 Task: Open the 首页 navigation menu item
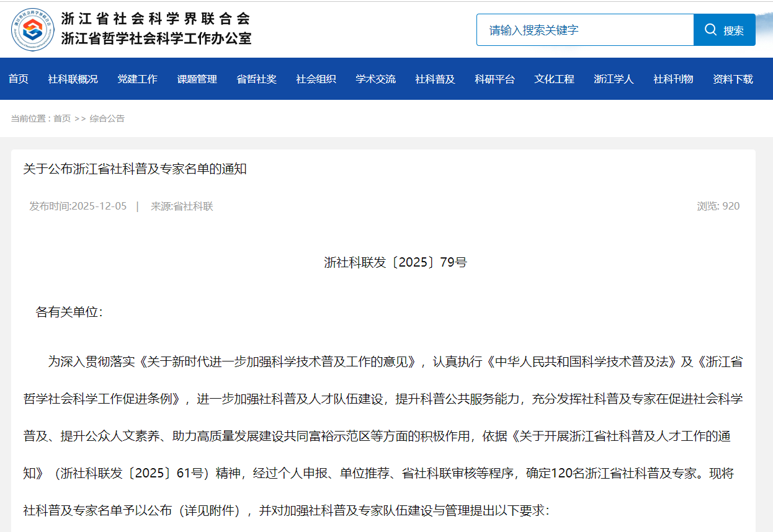19,79
